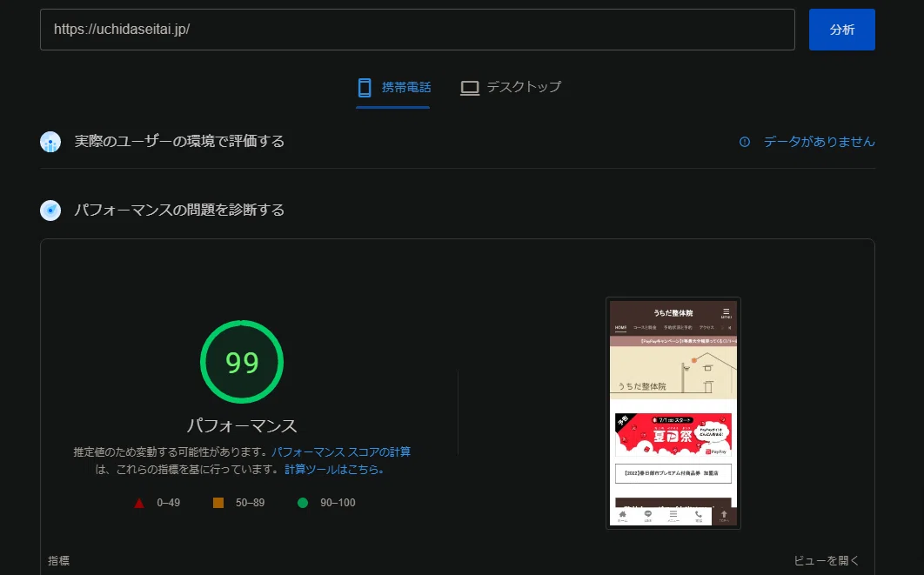Switch to the 携帯電話 mobile tab
Screen dimensions: 924x575
click(393, 88)
